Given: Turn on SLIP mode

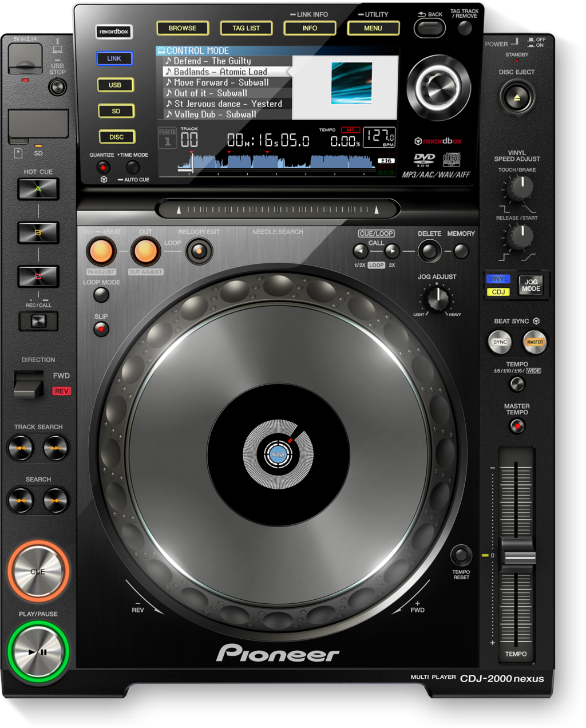Looking at the screenshot, I should 100,329.
